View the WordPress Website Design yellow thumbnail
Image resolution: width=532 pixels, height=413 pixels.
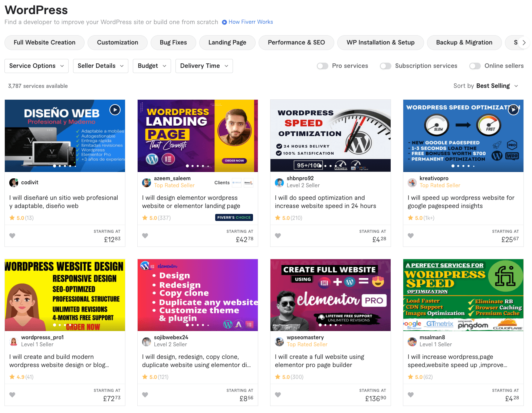click(x=65, y=295)
